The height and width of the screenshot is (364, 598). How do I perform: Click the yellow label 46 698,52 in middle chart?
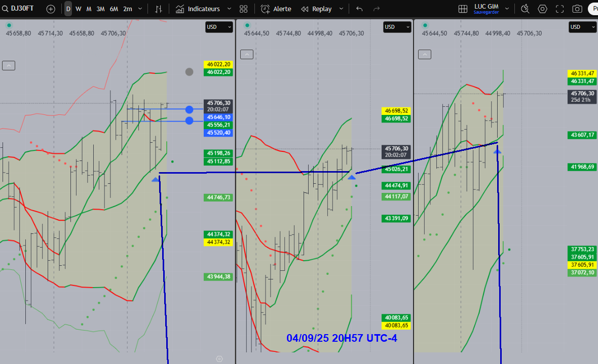(x=396, y=111)
